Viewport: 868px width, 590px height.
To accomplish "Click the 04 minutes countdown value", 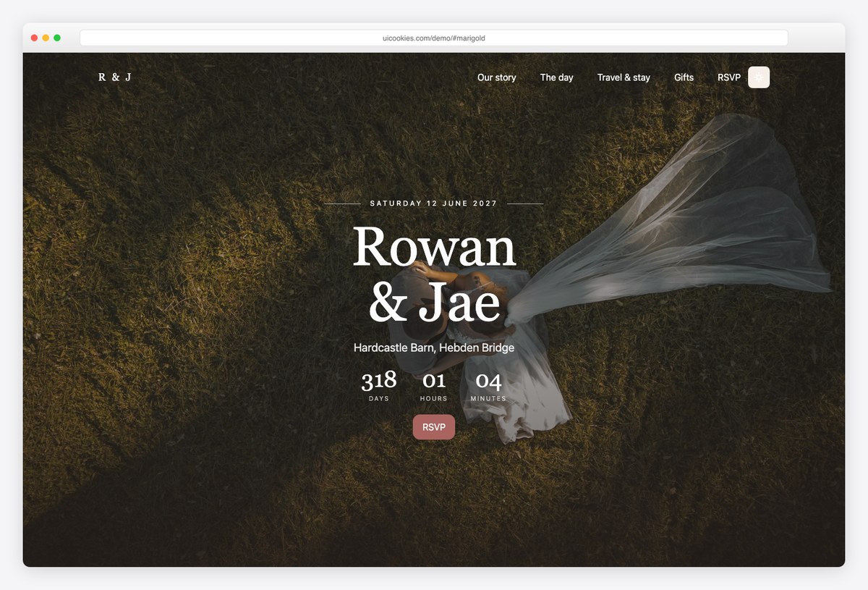I will coord(488,381).
